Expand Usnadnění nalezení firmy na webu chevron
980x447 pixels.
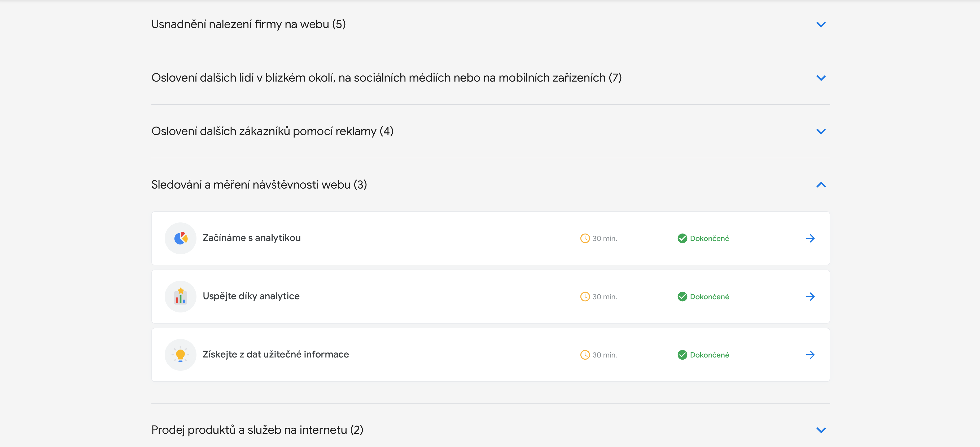point(821,25)
